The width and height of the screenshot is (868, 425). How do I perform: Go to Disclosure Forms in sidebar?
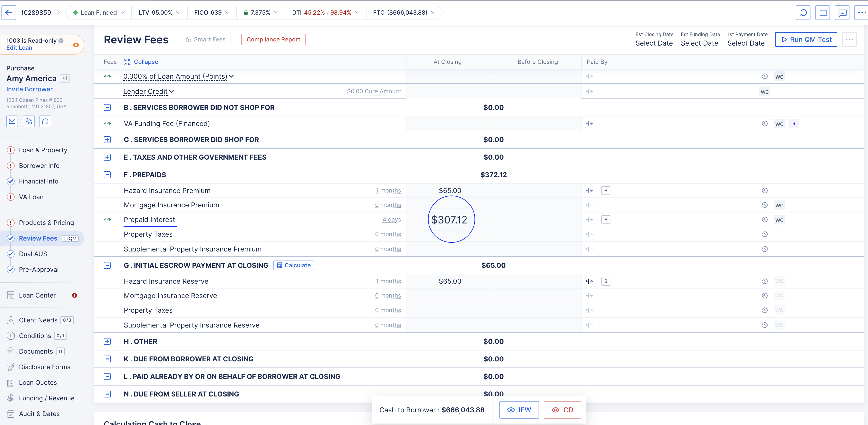(45, 367)
